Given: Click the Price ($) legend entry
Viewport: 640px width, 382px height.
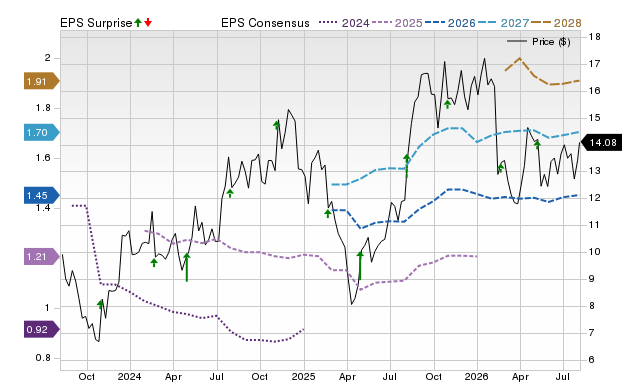Looking at the screenshot, I should 538,42.
